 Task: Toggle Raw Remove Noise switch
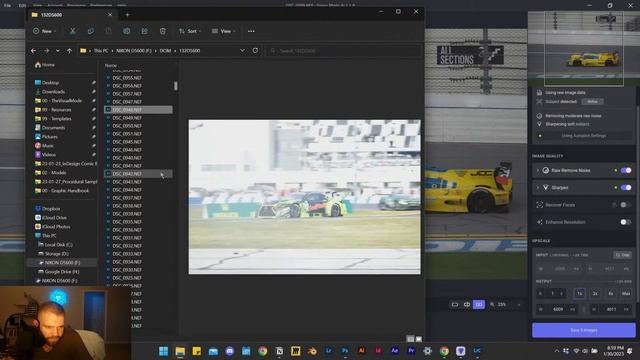point(626,170)
